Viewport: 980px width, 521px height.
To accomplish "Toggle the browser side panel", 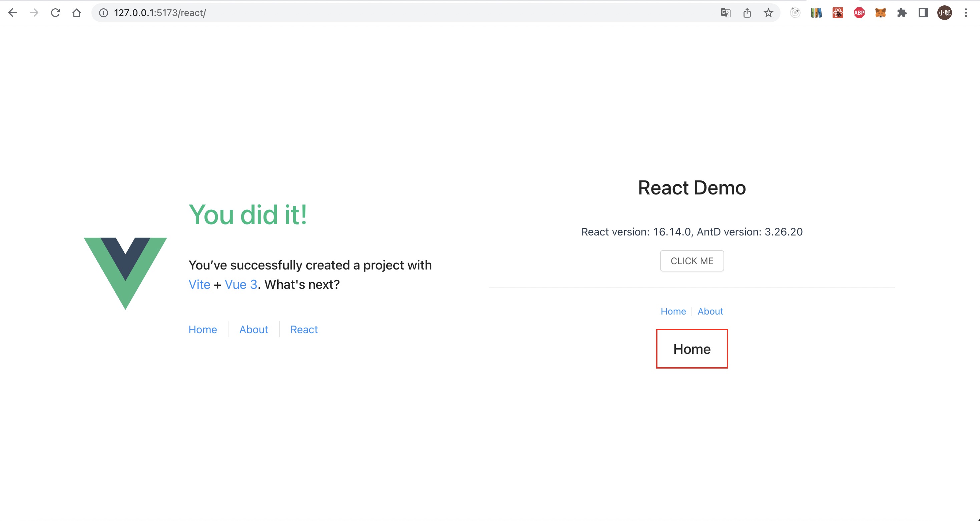I will tap(923, 13).
